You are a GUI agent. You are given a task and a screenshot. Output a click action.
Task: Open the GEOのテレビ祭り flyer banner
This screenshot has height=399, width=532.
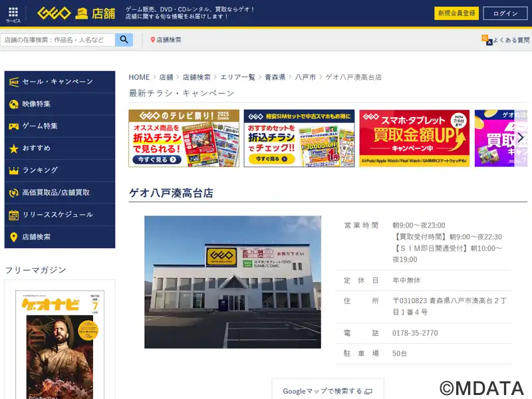184,138
